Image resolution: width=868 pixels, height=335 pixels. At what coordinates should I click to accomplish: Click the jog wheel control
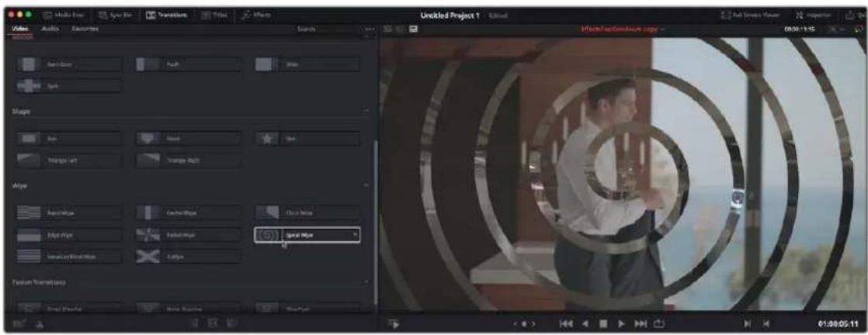point(523,323)
